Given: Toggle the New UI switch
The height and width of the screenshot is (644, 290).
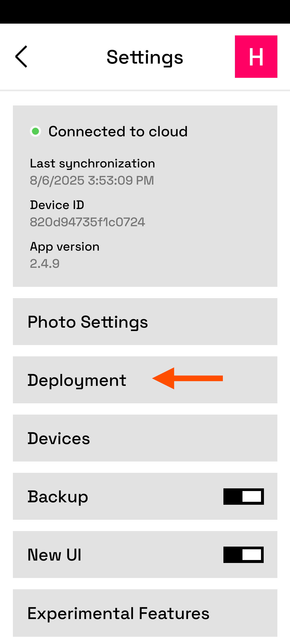Looking at the screenshot, I should [x=244, y=555].
